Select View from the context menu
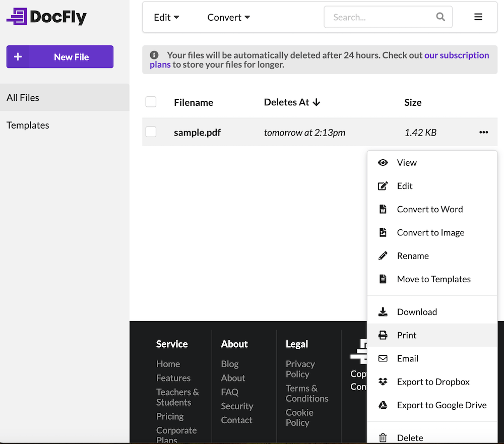 click(x=432, y=163)
